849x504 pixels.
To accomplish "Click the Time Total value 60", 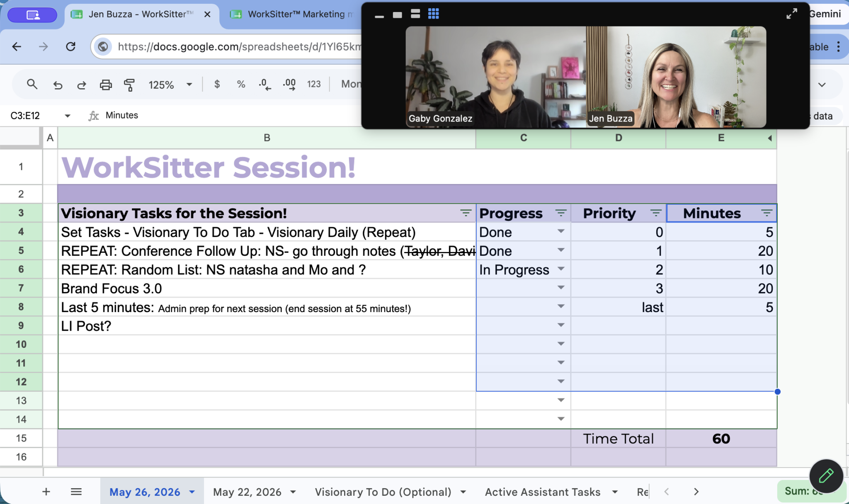I will [x=721, y=439].
